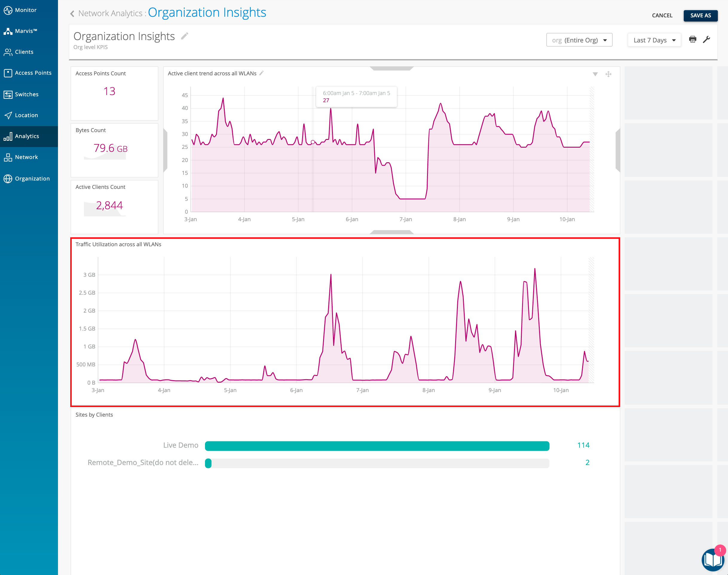The width and height of the screenshot is (728, 575).
Task: Click the pencil next to Active client trend
Action: (261, 73)
